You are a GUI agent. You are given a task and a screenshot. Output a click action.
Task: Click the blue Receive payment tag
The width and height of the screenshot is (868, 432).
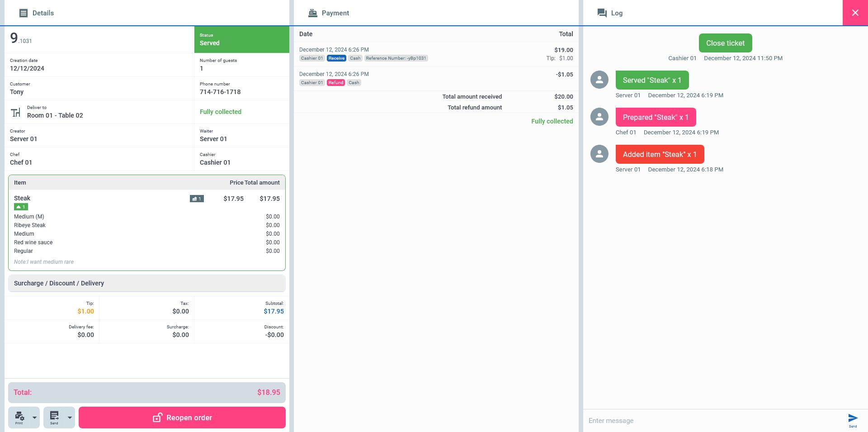(336, 58)
